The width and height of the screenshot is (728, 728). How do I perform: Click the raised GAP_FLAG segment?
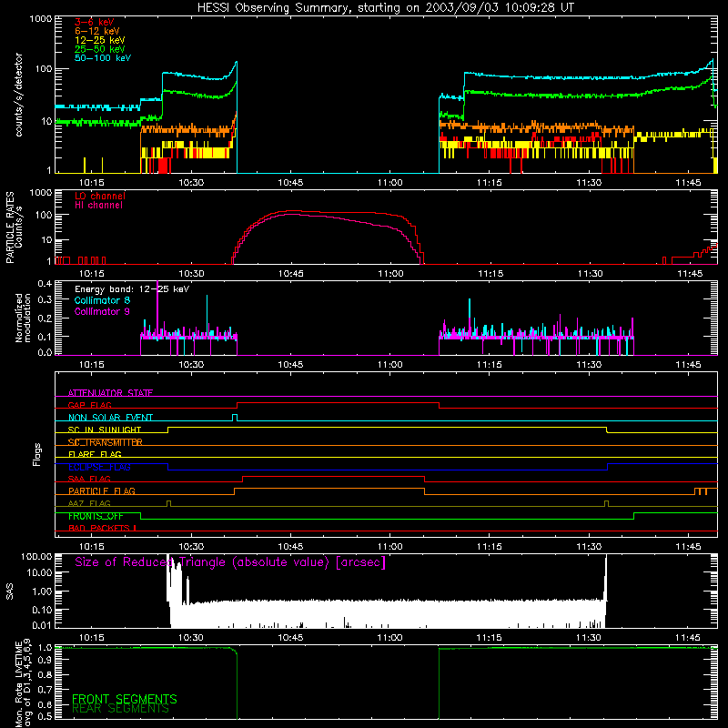(338, 403)
